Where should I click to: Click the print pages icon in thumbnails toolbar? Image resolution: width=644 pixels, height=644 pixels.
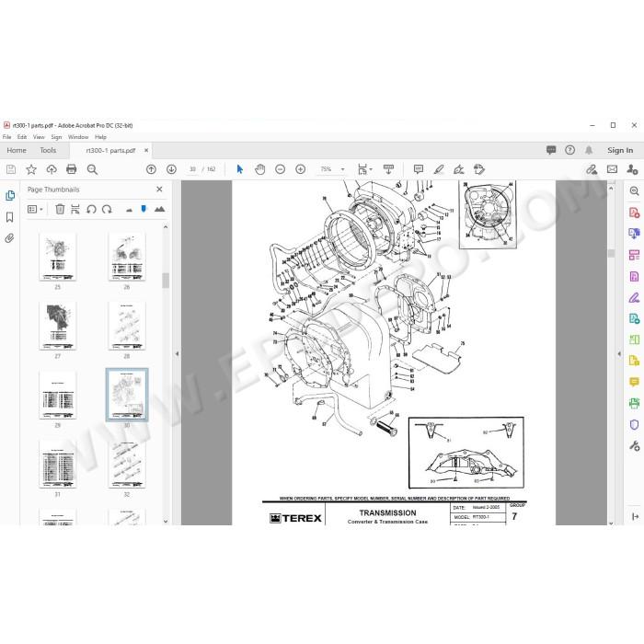point(75,209)
